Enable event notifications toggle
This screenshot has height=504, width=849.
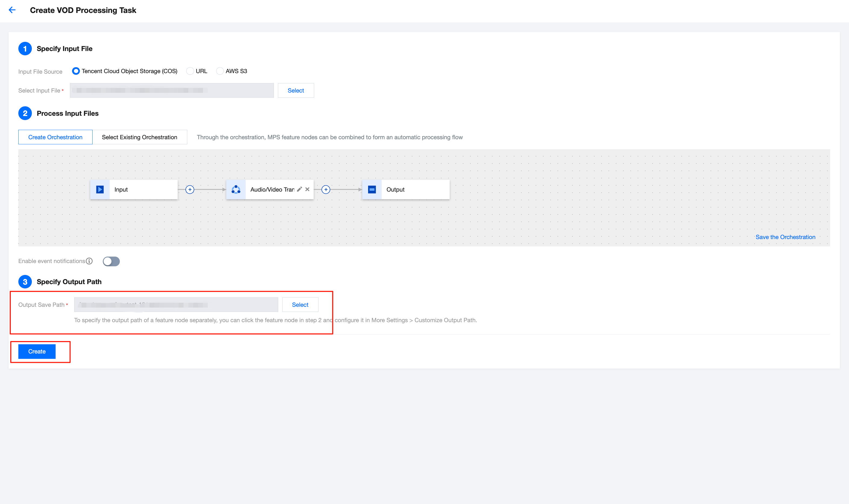coord(111,261)
